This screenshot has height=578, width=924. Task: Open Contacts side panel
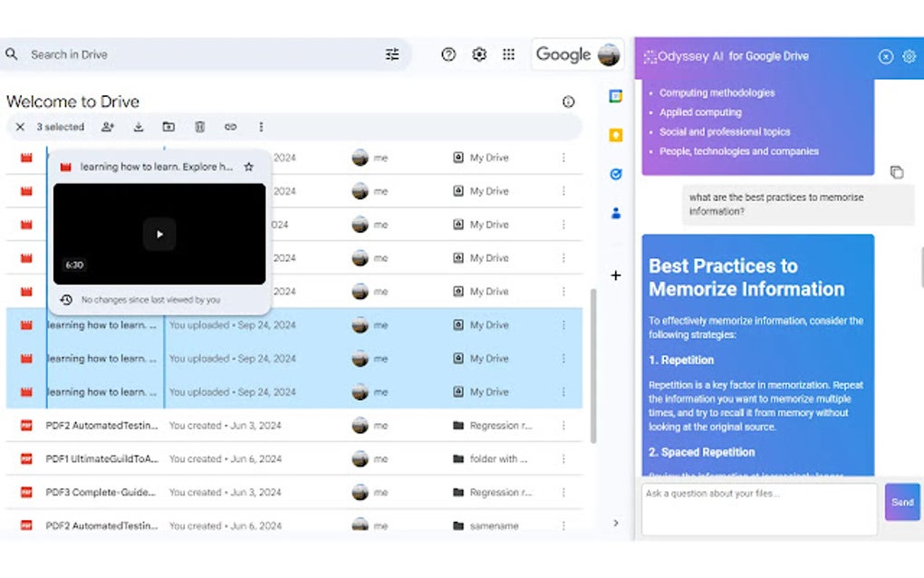616,213
